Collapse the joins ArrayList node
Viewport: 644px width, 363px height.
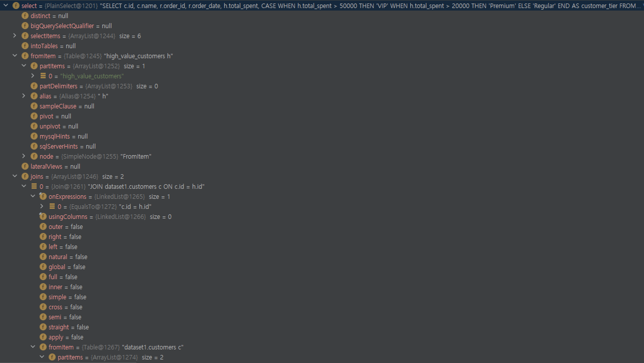click(x=15, y=176)
